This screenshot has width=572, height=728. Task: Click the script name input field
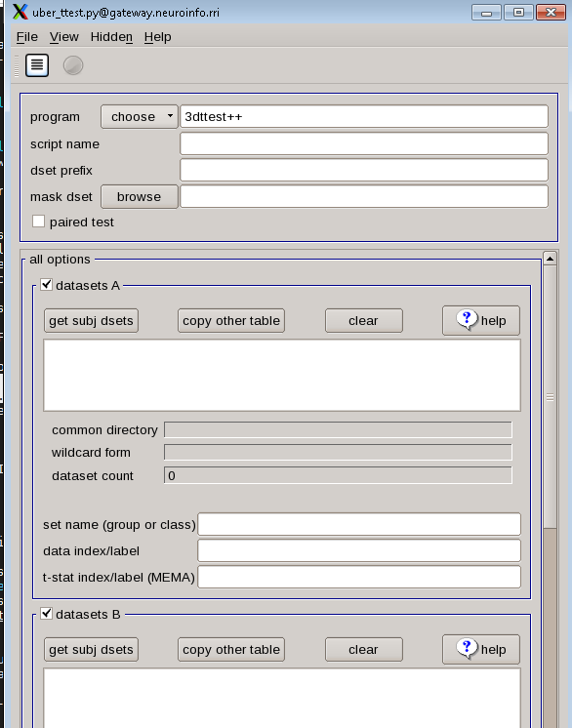click(x=364, y=143)
